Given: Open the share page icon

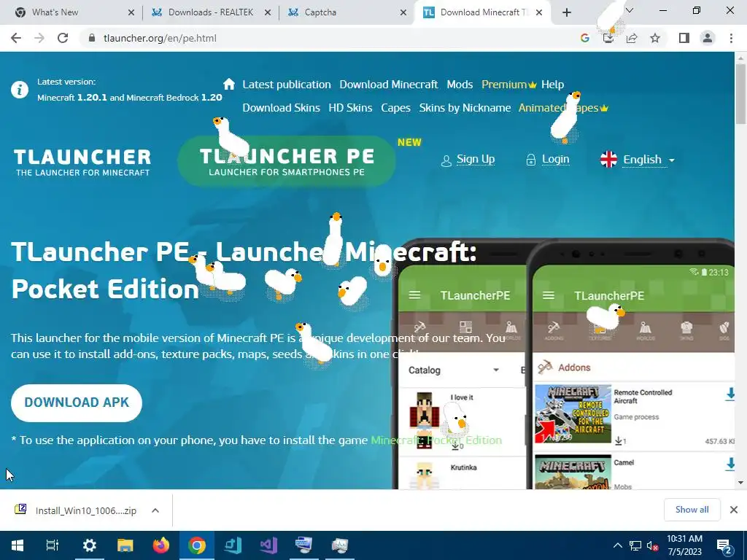Looking at the screenshot, I should pos(632,38).
